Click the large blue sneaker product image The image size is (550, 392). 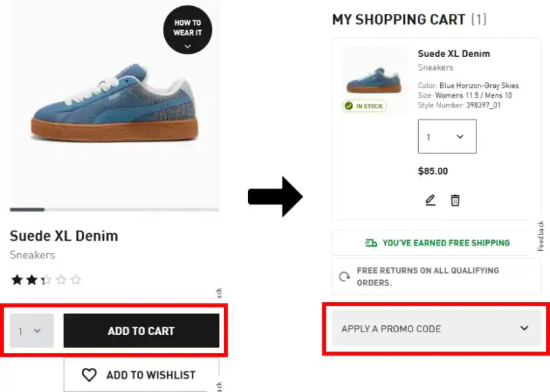click(113, 103)
